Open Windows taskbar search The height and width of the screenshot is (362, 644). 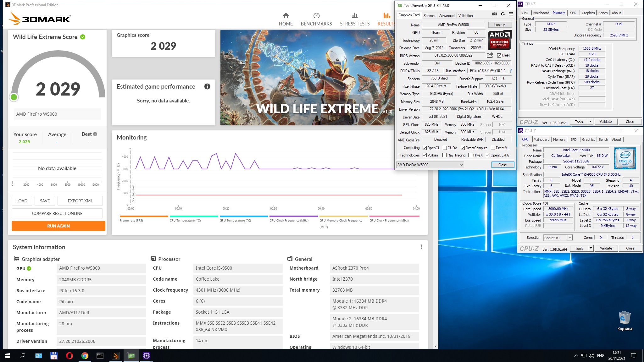pos(23,356)
